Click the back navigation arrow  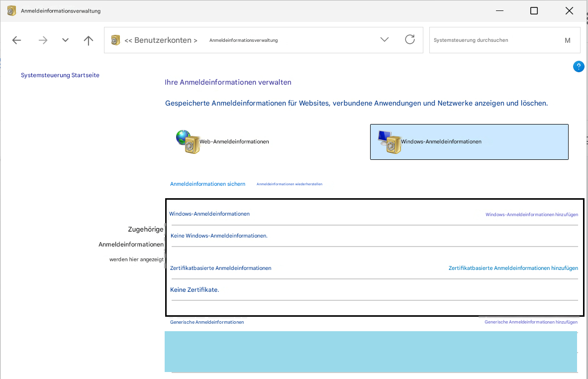coord(16,40)
